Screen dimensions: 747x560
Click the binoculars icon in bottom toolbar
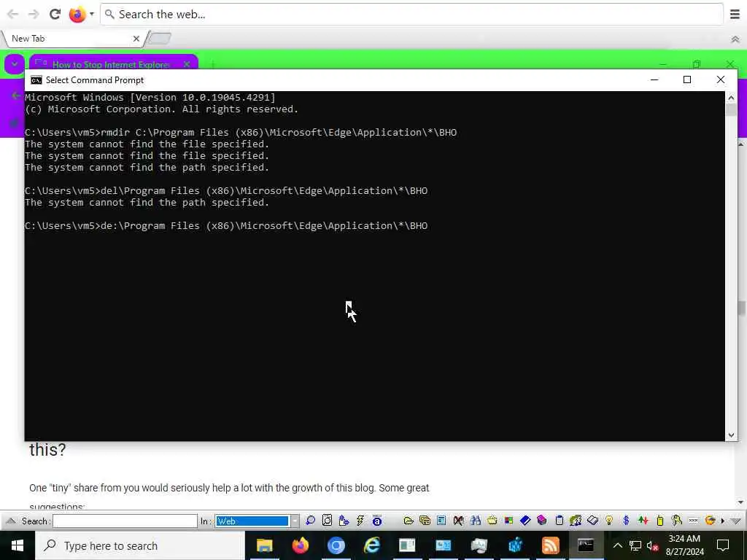tap(476, 521)
